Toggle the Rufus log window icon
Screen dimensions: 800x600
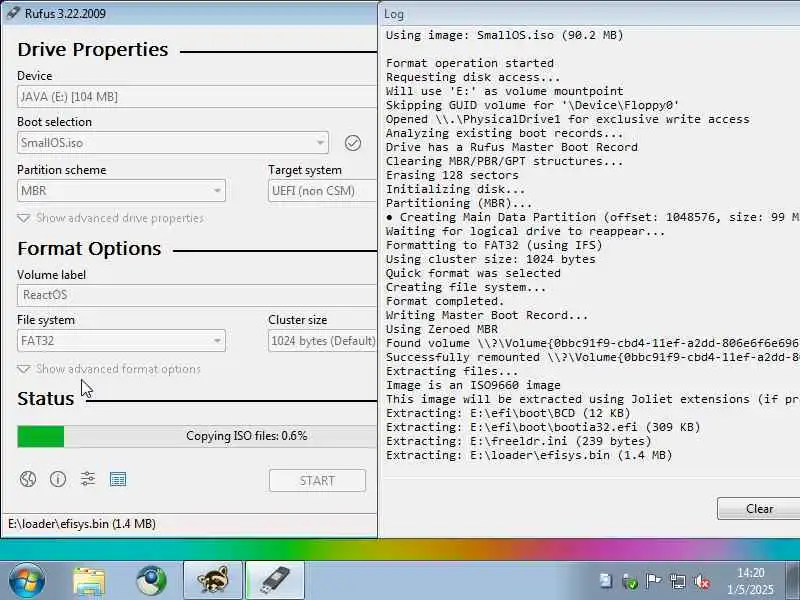pos(118,479)
